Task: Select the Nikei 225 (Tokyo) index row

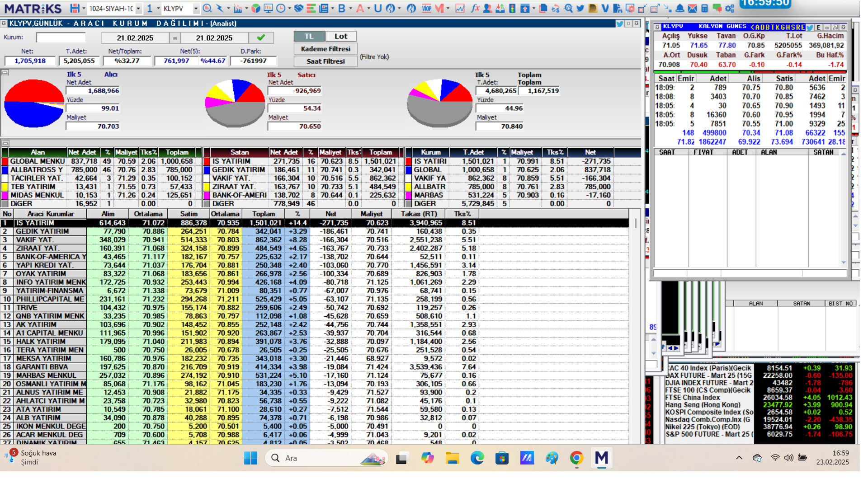Action: coord(759,427)
